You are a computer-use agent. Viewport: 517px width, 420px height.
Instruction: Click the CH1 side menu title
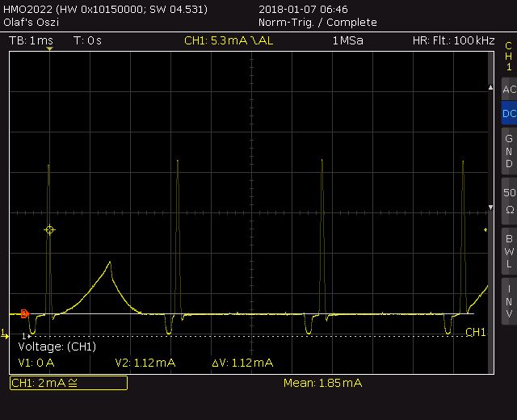[x=509, y=56]
